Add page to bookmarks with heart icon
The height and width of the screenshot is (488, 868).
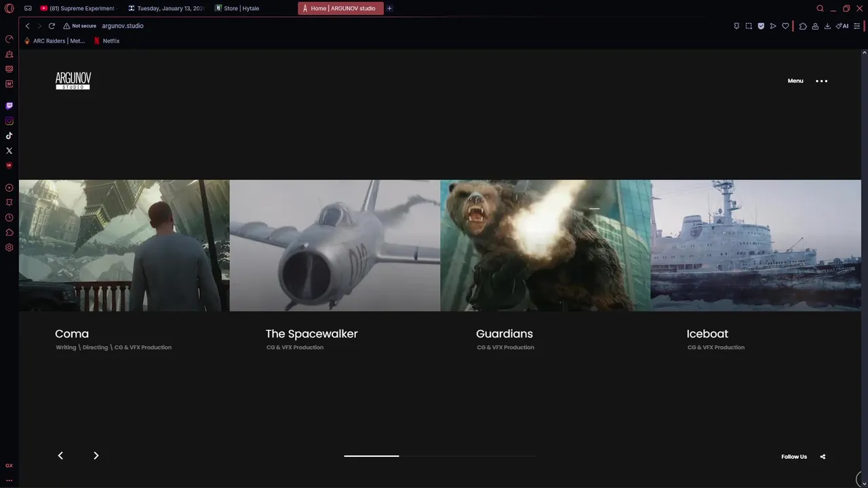[x=785, y=26]
